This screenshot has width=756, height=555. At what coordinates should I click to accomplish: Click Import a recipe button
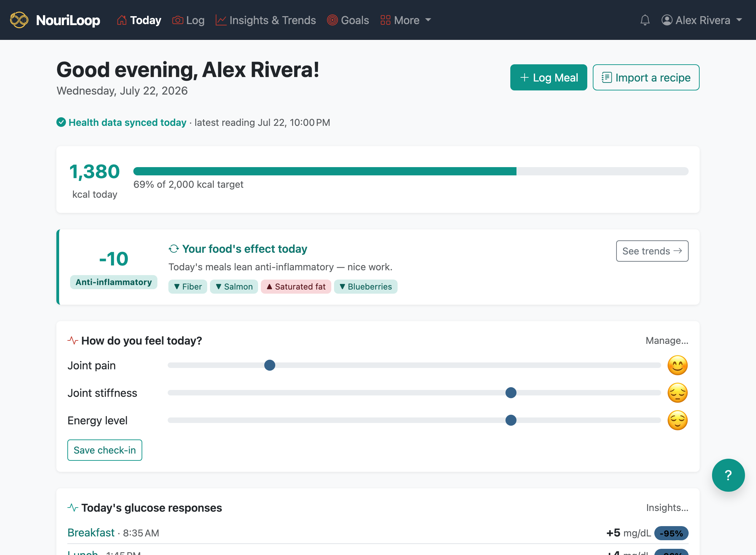click(x=646, y=77)
